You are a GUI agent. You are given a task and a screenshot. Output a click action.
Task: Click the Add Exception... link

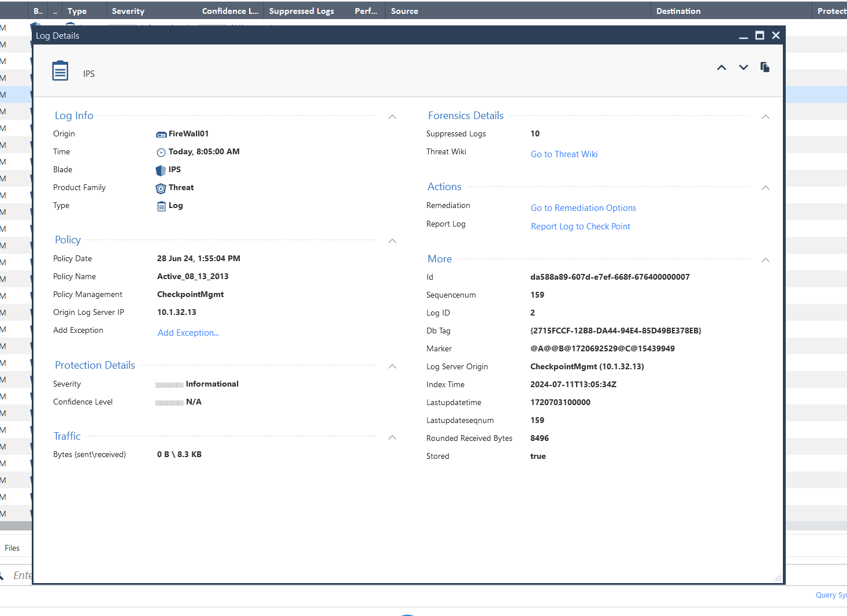[x=188, y=333]
